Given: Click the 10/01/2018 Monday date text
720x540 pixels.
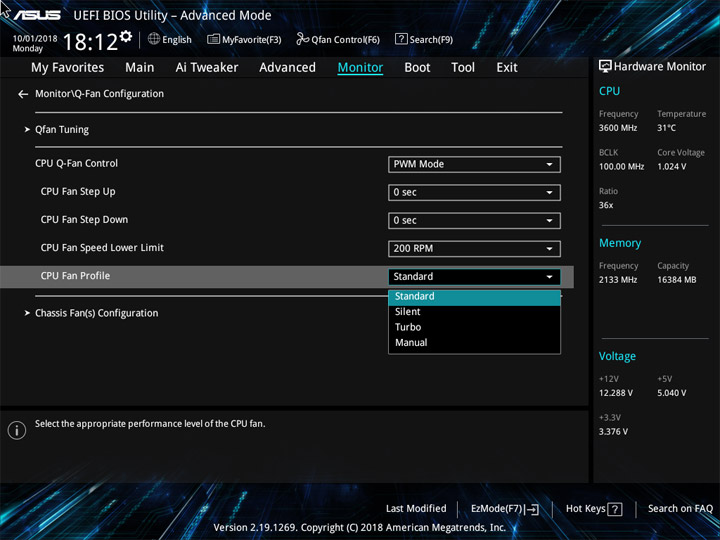Looking at the screenshot, I should [x=35, y=44].
